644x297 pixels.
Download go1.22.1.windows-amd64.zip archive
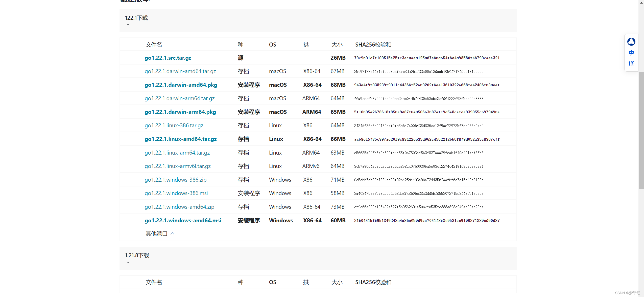[x=179, y=207]
